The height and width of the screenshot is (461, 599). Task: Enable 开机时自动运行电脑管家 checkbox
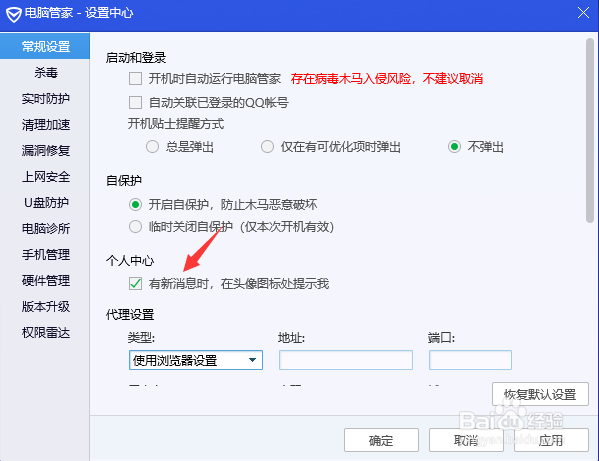[x=135, y=79]
